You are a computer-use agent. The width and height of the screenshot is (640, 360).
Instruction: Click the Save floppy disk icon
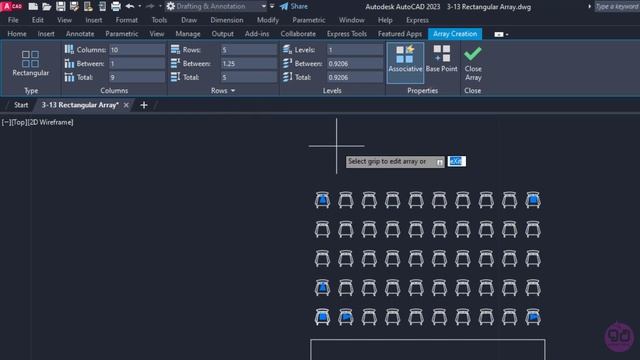click(x=60, y=6)
